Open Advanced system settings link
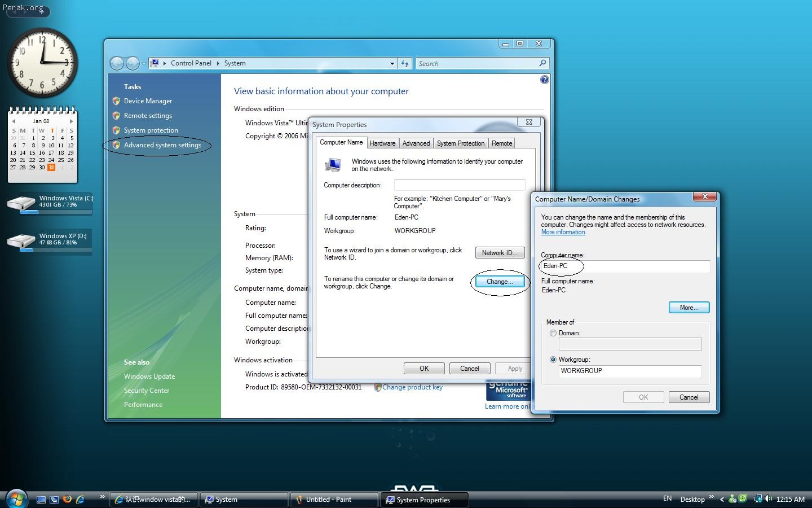Screen dimensions: 812x508 coord(162,145)
